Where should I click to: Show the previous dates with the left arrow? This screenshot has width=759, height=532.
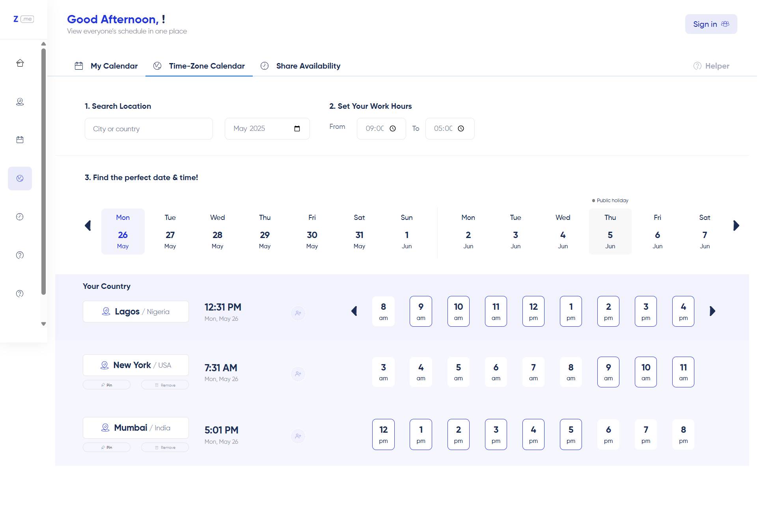pos(88,226)
